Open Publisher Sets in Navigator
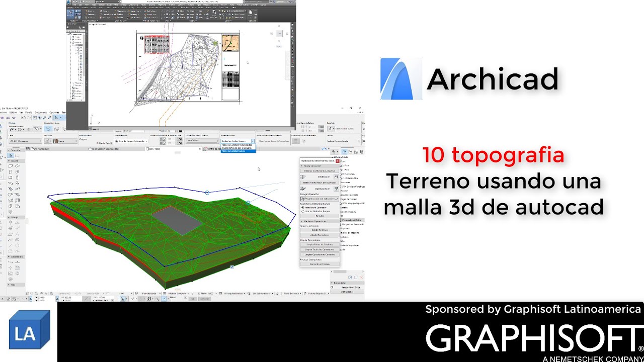 (x=362, y=152)
